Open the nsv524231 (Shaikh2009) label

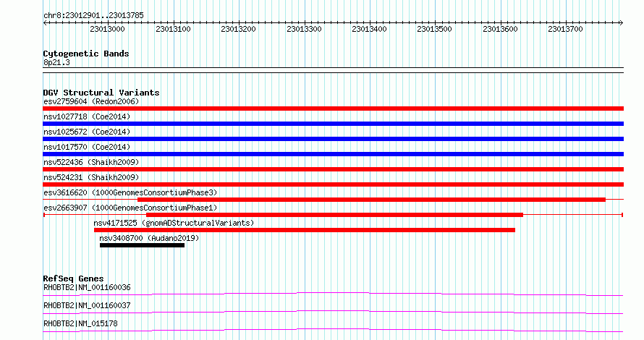click(91, 177)
